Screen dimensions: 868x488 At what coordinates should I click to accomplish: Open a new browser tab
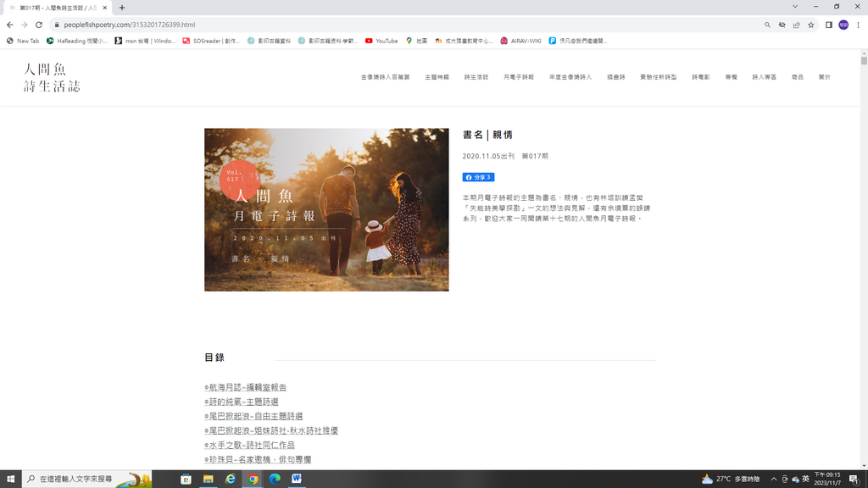coord(122,8)
